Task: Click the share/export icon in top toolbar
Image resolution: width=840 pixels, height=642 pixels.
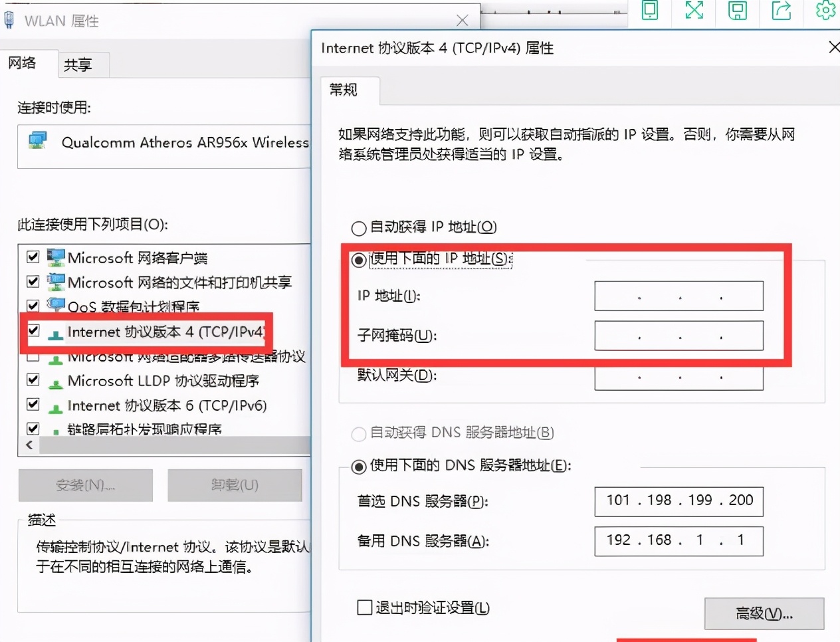Action: [781, 11]
